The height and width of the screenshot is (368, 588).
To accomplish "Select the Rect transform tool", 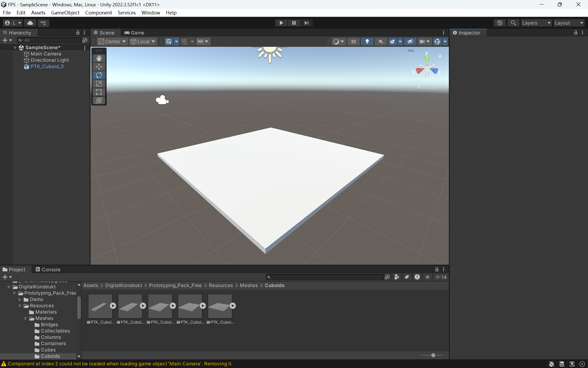I will [x=99, y=92].
